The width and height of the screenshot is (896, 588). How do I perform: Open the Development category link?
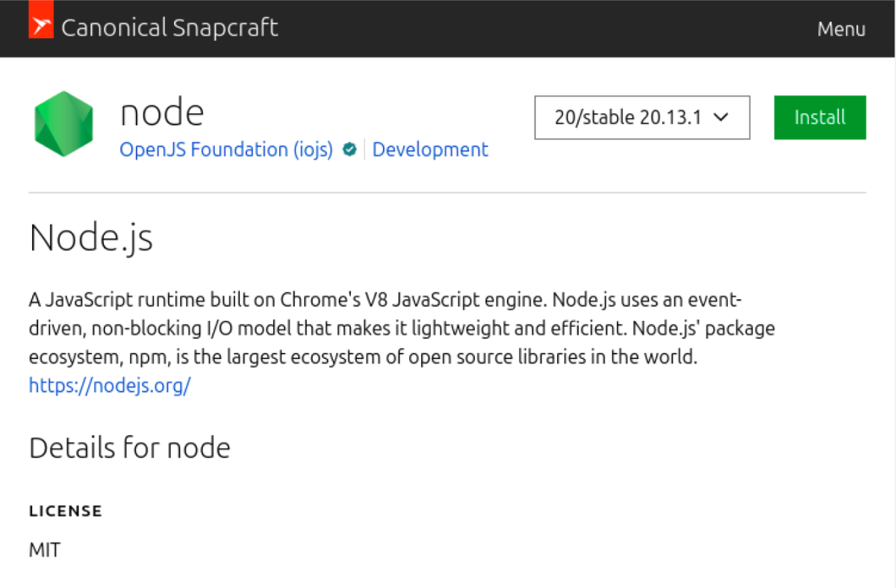[430, 150]
